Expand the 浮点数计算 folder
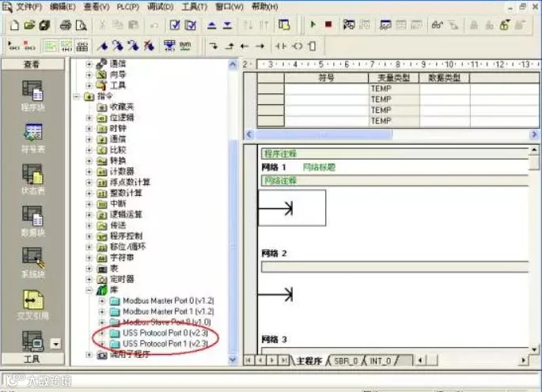Image resolution: width=542 pixels, height=392 pixels. point(89,183)
